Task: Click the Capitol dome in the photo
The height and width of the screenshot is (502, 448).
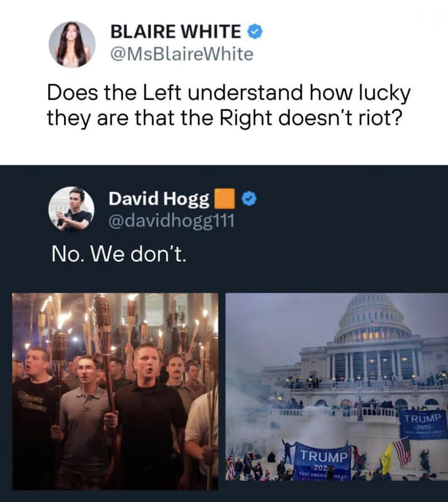Action: click(372, 318)
